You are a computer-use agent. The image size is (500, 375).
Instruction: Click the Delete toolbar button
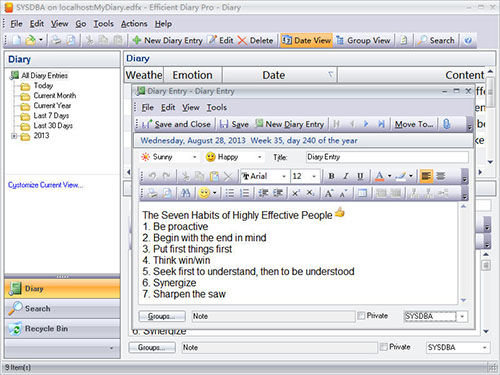tap(255, 41)
